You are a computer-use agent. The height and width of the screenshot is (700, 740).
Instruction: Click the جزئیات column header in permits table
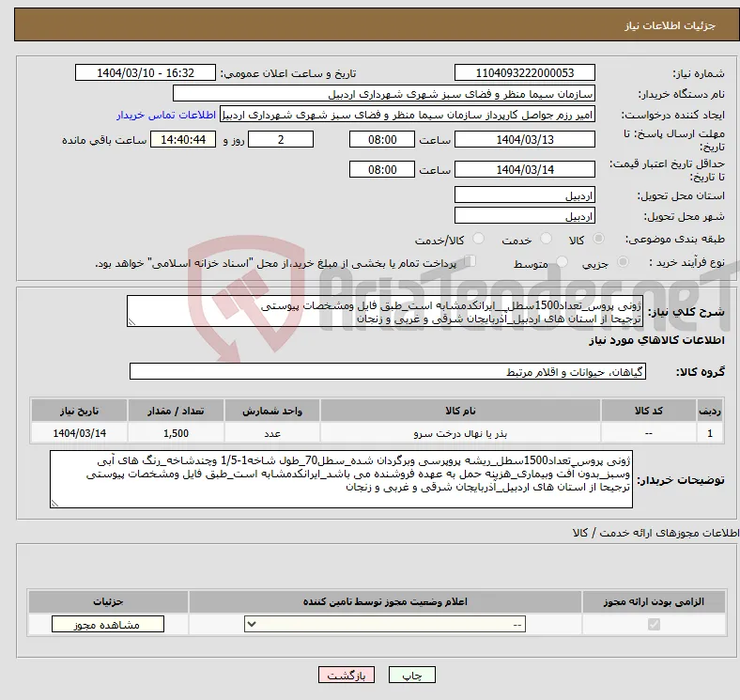click(108, 601)
